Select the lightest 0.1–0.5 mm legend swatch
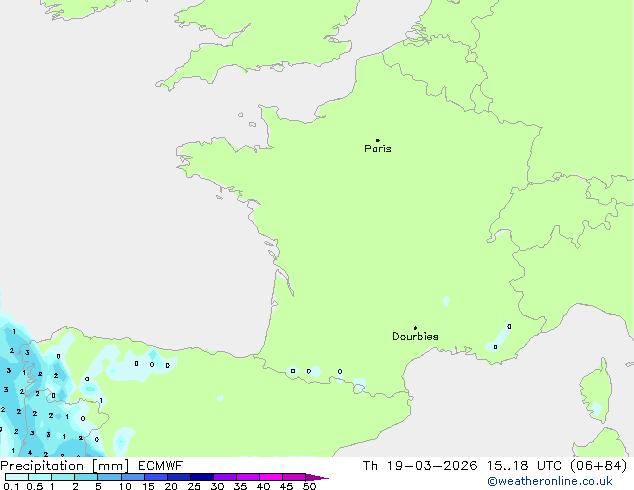Image resolution: width=634 pixels, height=490 pixels. point(17,477)
